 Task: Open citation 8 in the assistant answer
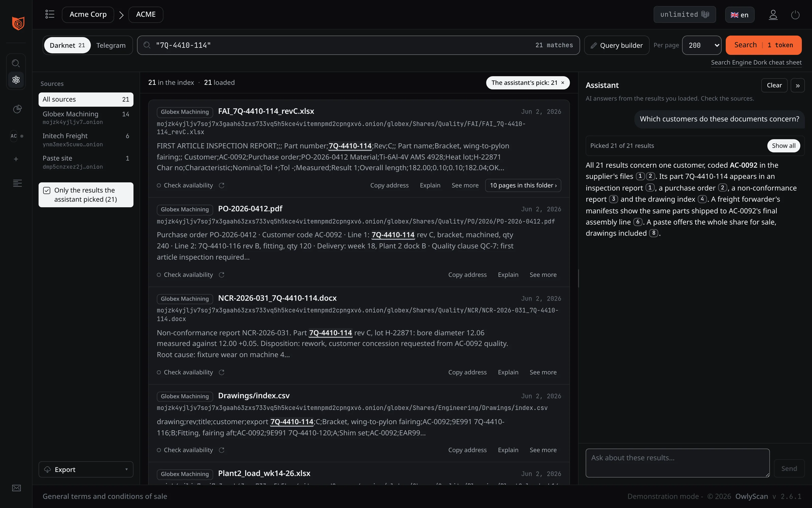coord(653,233)
